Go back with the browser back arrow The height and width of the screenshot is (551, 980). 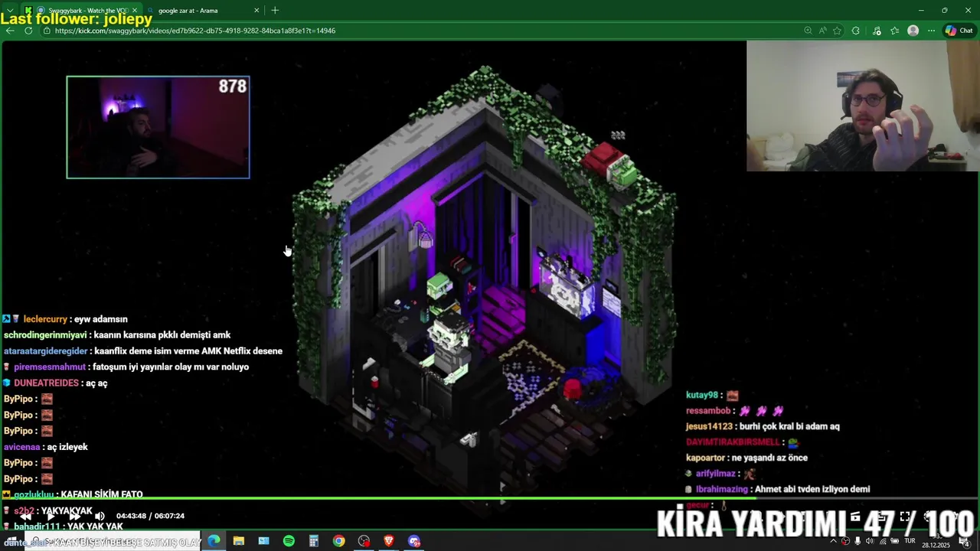9,31
